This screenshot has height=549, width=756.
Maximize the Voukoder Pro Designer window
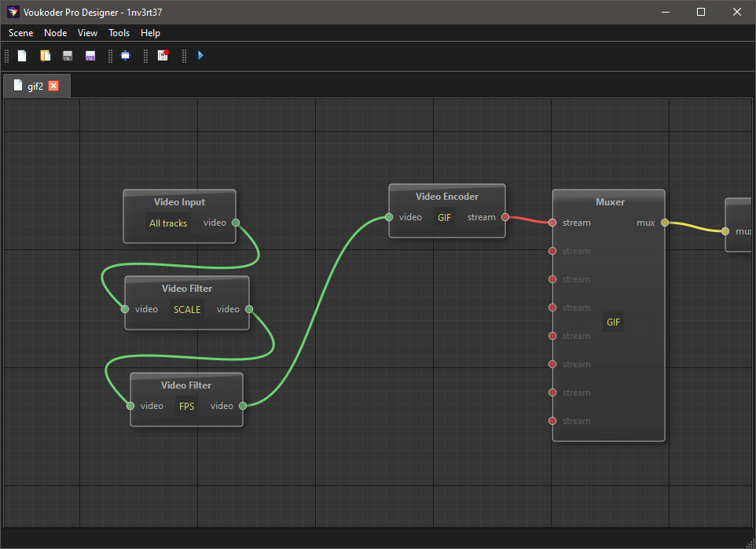pyautogui.click(x=701, y=12)
